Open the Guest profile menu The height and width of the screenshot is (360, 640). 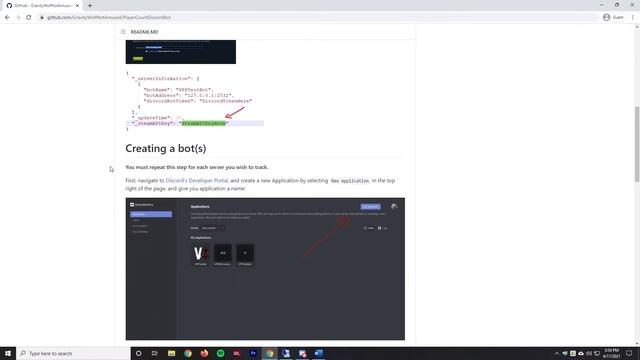click(x=613, y=17)
